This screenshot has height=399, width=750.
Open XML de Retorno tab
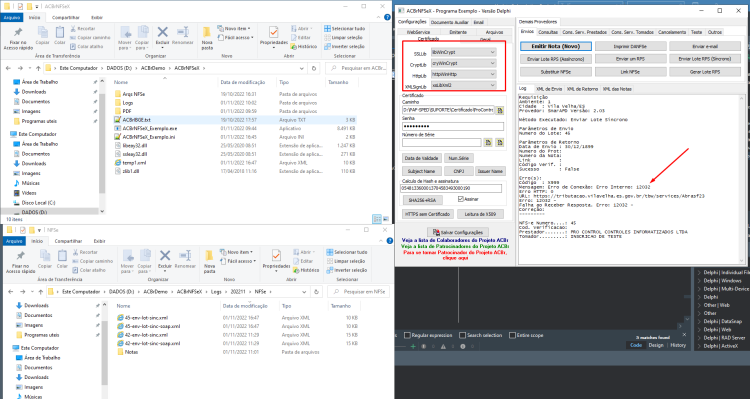click(582, 89)
